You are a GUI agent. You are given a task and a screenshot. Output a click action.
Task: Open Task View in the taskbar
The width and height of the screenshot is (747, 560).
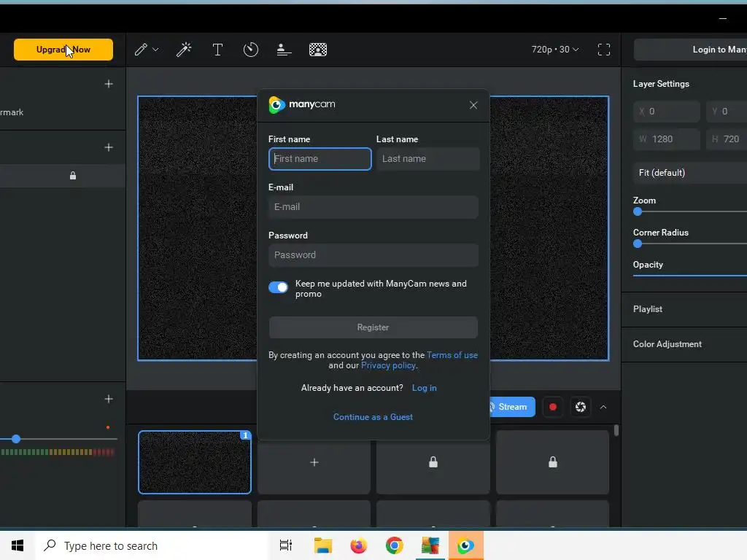pyautogui.click(x=286, y=545)
